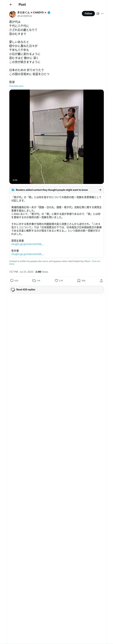
Task: Open the candykirao profile avatar
Action: [x=13, y=14]
